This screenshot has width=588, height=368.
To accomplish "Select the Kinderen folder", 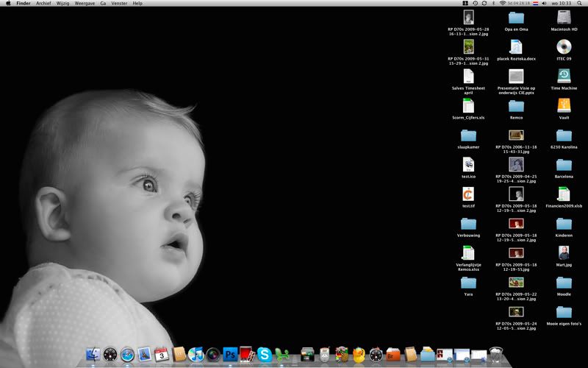I will pyautogui.click(x=564, y=224).
